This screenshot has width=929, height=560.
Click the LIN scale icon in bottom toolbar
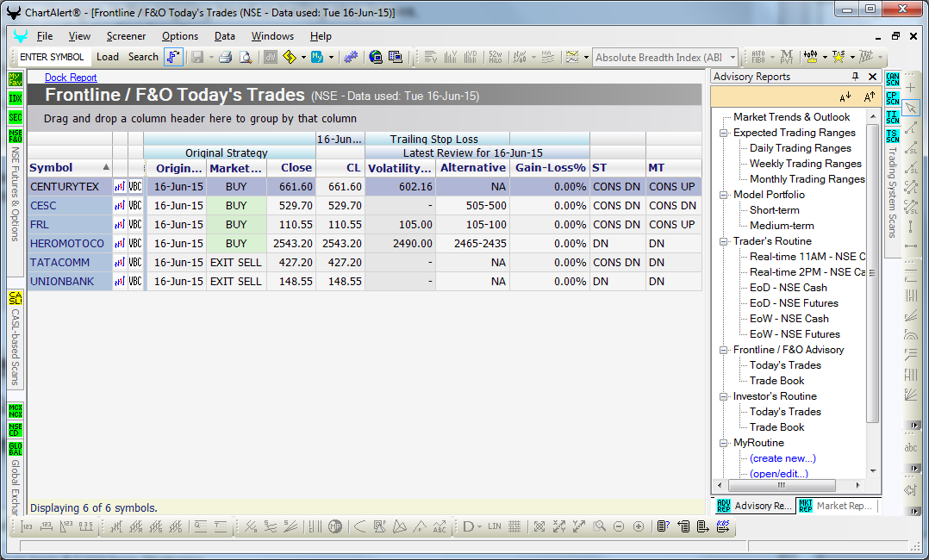(495, 526)
